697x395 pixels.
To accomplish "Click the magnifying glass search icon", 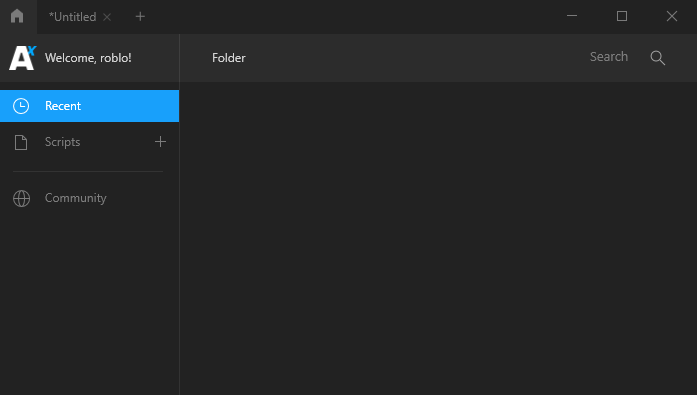I will pyautogui.click(x=658, y=58).
